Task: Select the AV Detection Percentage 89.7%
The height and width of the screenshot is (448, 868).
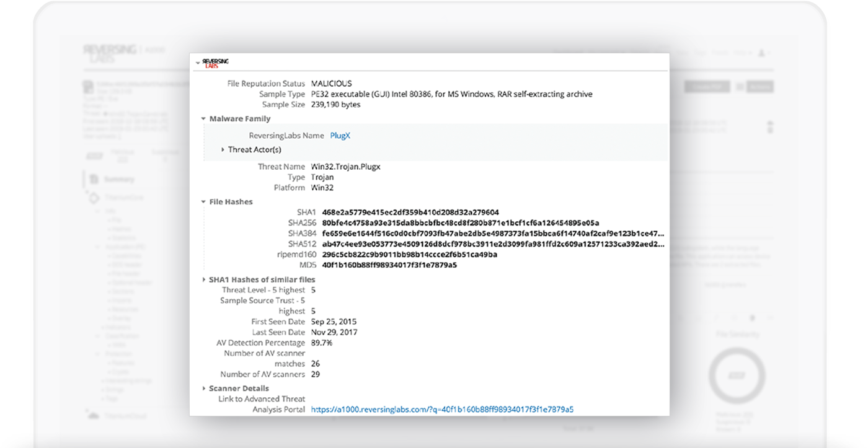Action: (322, 343)
